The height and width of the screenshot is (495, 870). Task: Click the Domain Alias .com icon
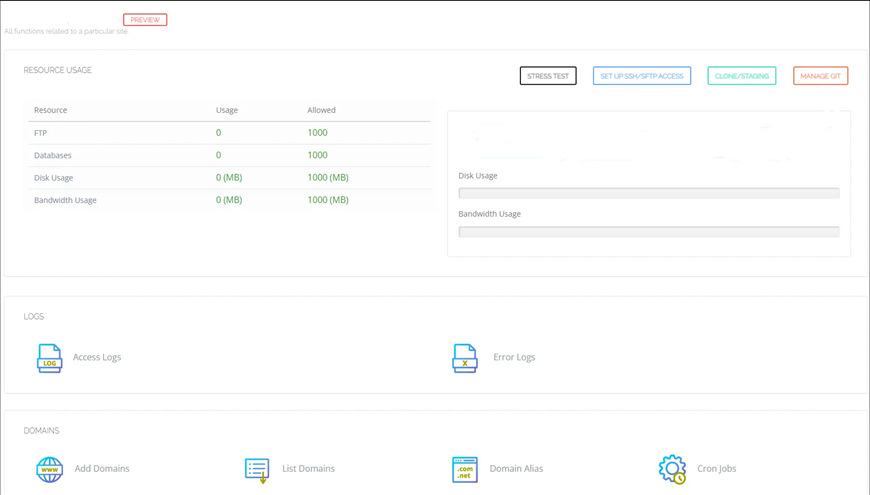pos(464,469)
